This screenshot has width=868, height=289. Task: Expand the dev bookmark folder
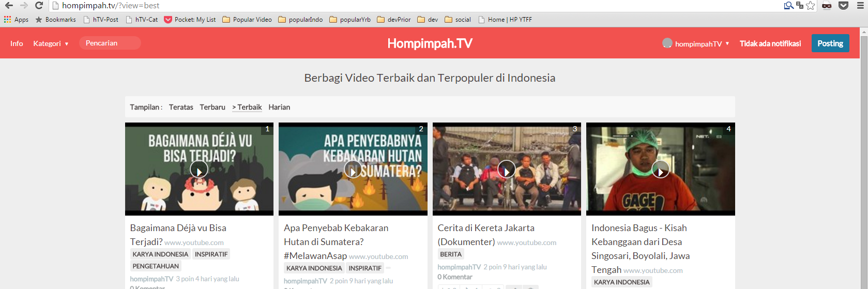pos(428,20)
